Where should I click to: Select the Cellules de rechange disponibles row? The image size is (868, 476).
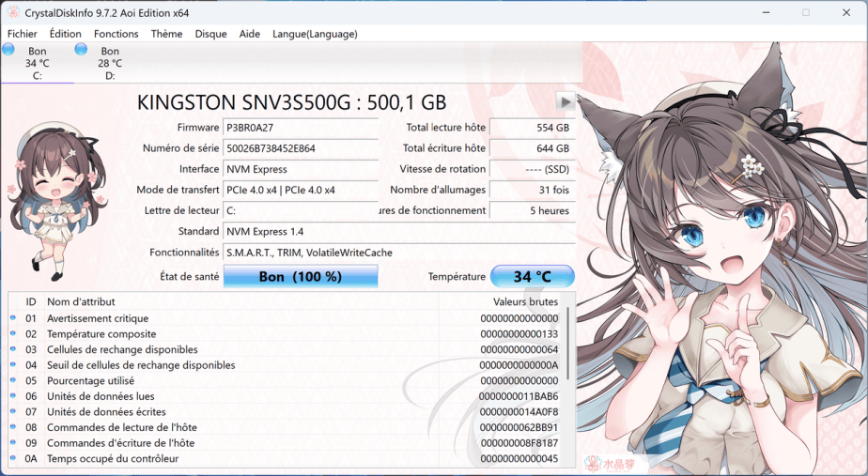click(286, 349)
